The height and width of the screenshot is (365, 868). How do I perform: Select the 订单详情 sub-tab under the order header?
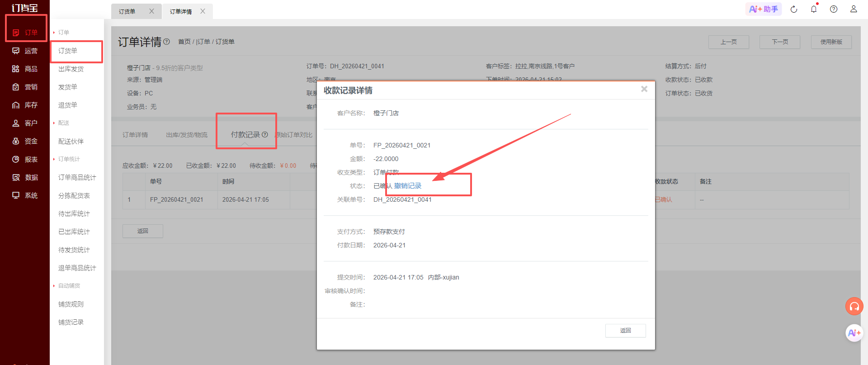(135, 135)
